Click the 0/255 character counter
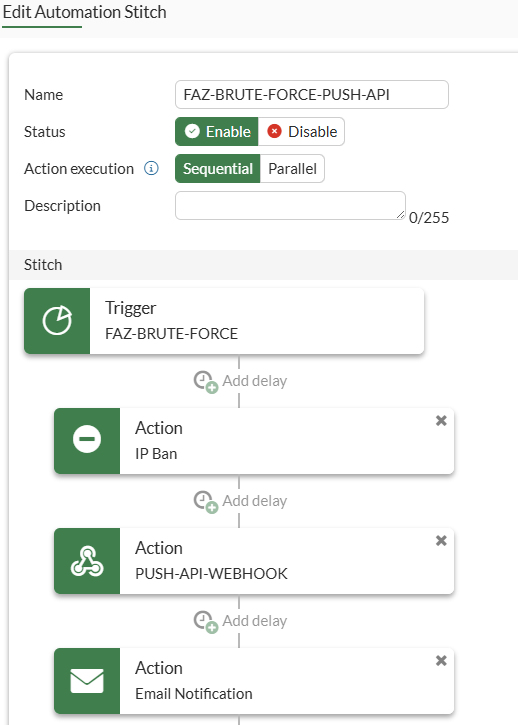The width and height of the screenshot is (518, 725). point(429,217)
